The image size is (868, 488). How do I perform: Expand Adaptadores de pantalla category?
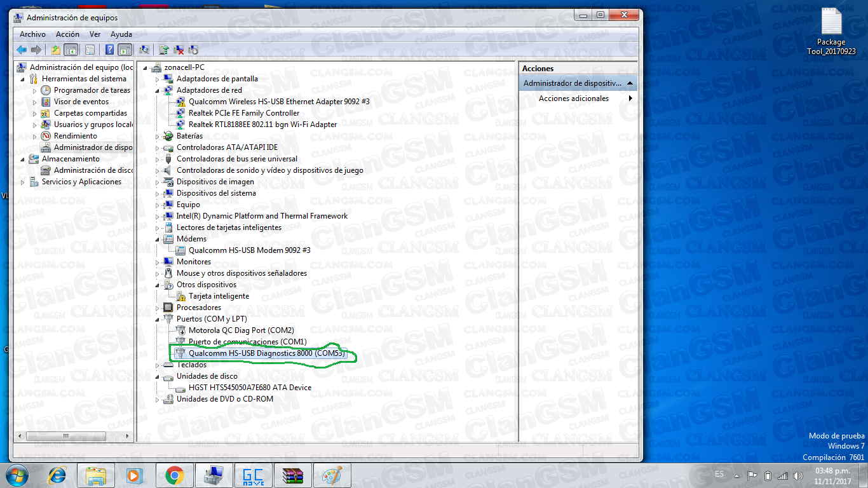(158, 79)
